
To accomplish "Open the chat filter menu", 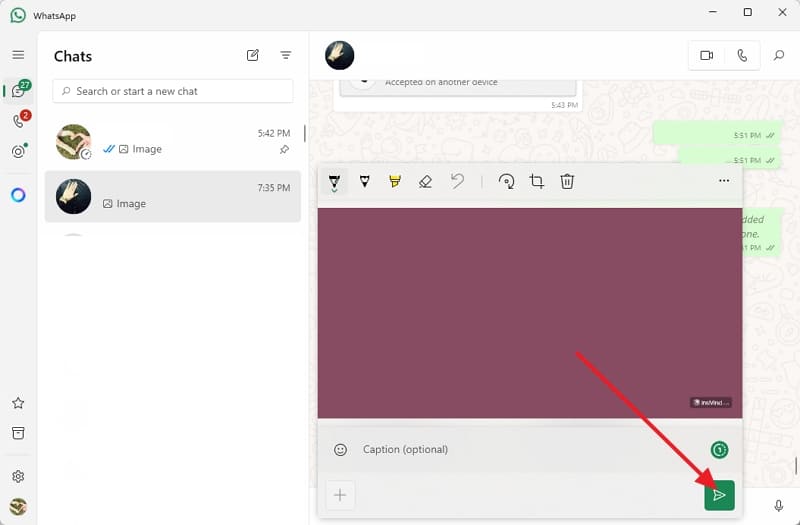I will (x=286, y=56).
